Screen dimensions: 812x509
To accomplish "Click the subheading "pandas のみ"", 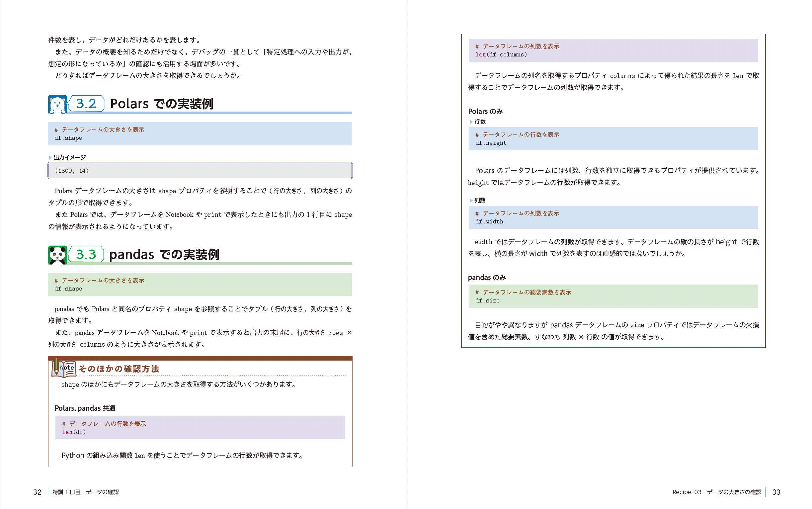I will tap(487, 278).
